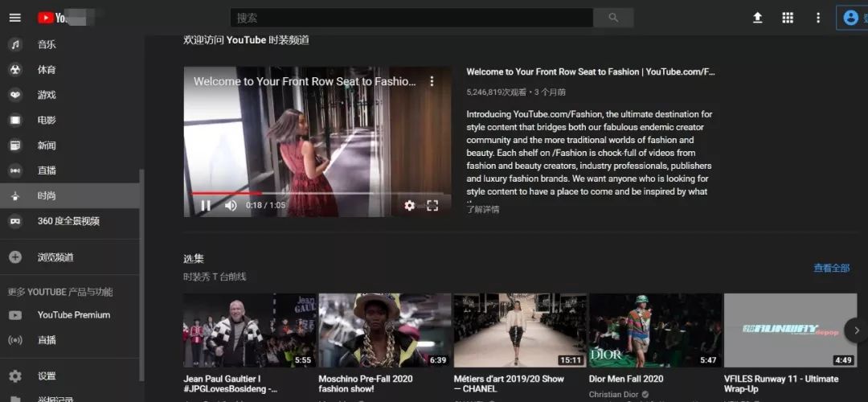Open three-dot menu on featured video overlay
Viewport: 868px width, 402px height.
coord(432,81)
